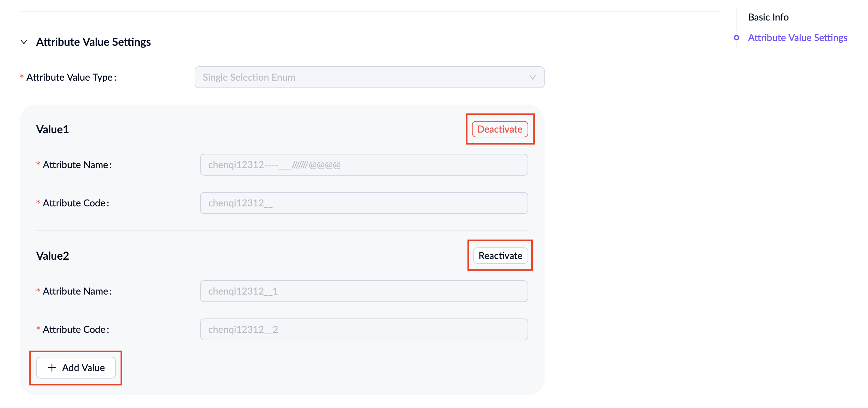Click the dropdown arrow of Single Selection Enum
The image size is (868, 408).
pyautogui.click(x=532, y=77)
